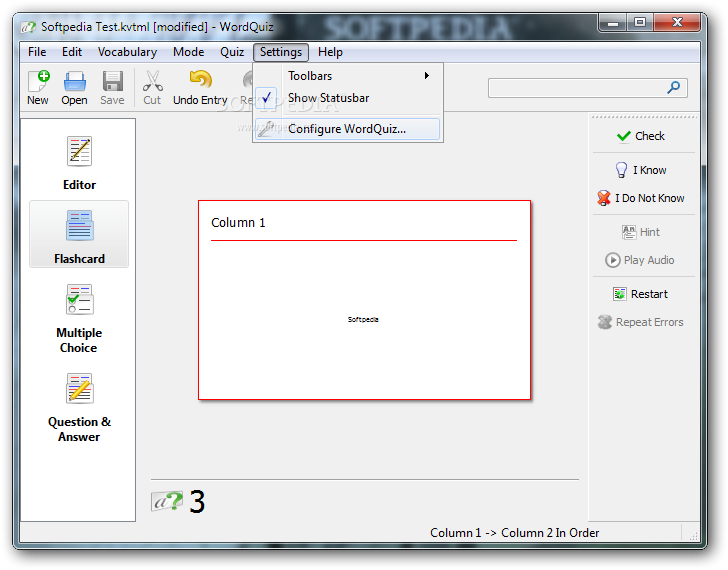Open the Help menu
Image resolution: width=728 pixels, height=570 pixels.
pos(330,52)
